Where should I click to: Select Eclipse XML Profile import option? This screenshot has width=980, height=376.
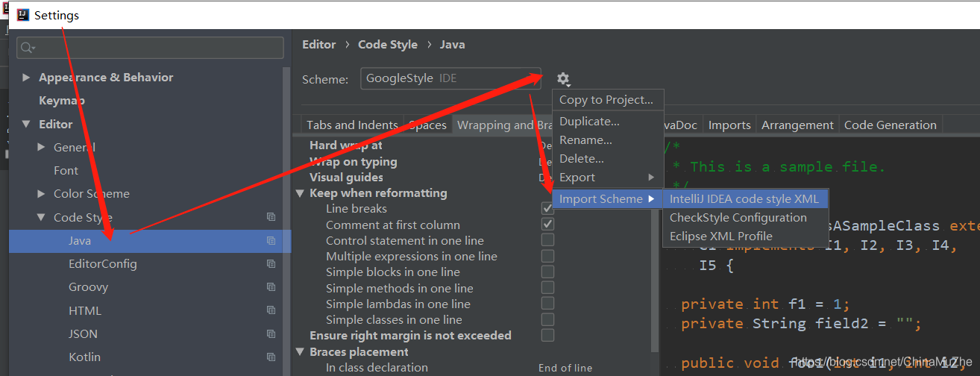745,236
